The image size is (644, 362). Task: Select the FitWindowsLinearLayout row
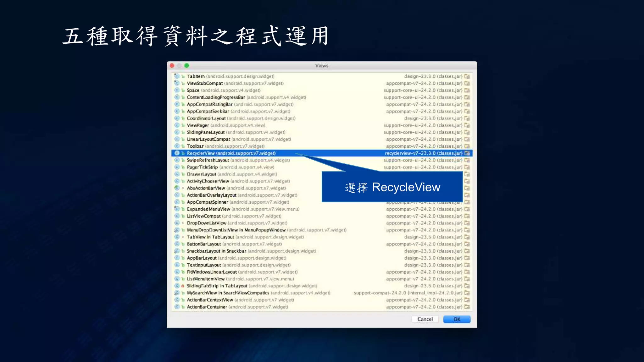tap(322, 272)
